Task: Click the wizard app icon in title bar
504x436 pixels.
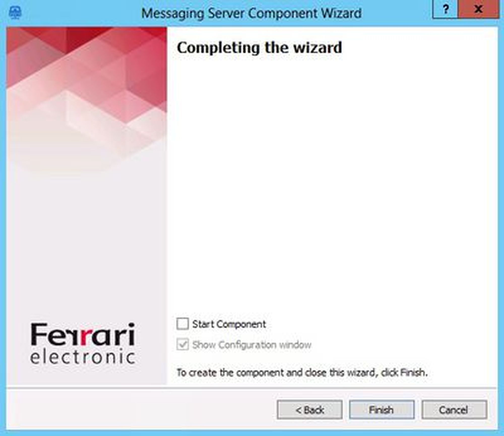Action: (x=15, y=13)
